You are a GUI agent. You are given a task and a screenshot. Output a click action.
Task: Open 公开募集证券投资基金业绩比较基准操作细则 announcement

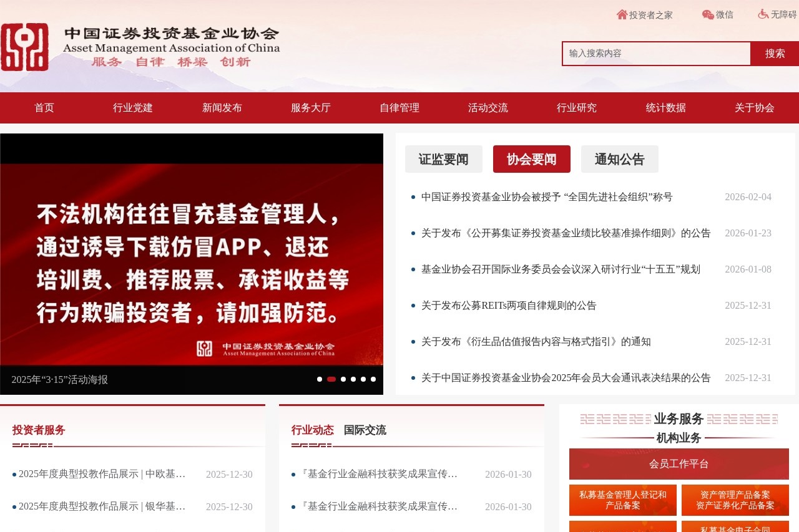click(566, 233)
